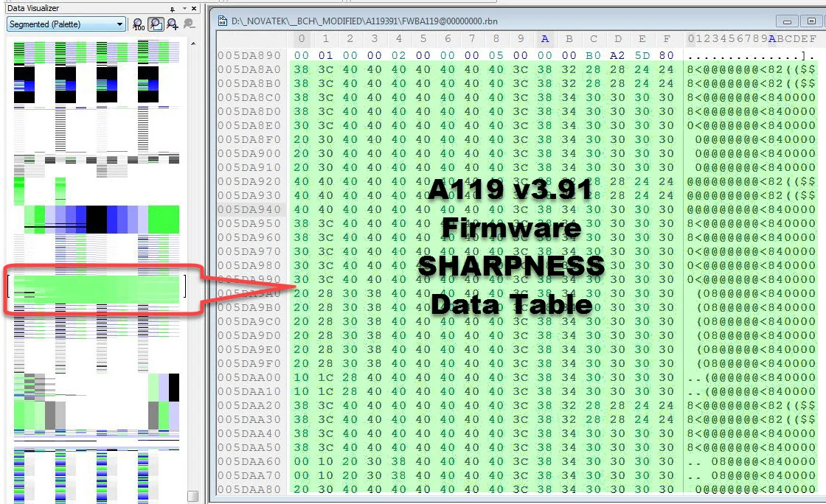
Task: Select byte 1C in row 005DAA00
Action: (325, 377)
